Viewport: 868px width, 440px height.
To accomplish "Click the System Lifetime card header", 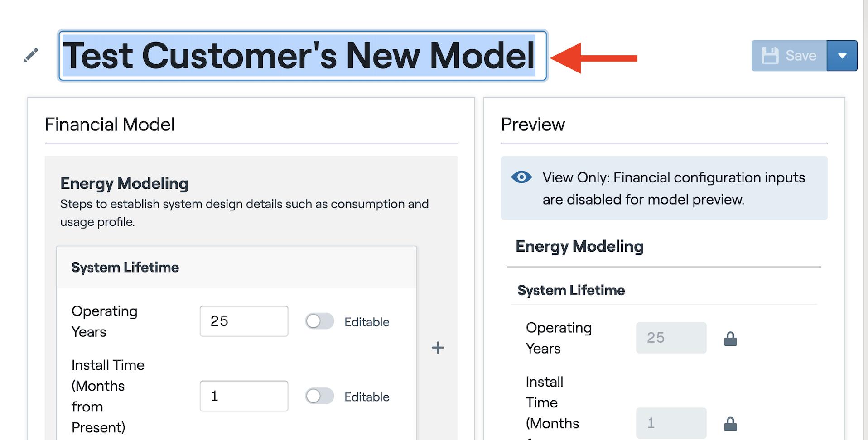I will click(x=125, y=268).
